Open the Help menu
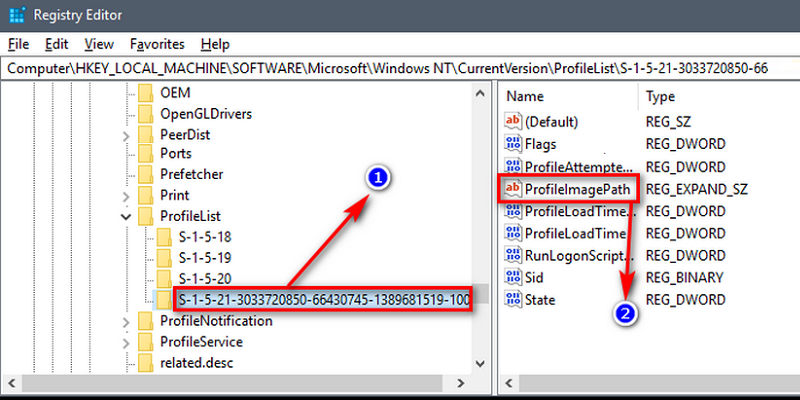Screen dimensions: 800x400 215,44
